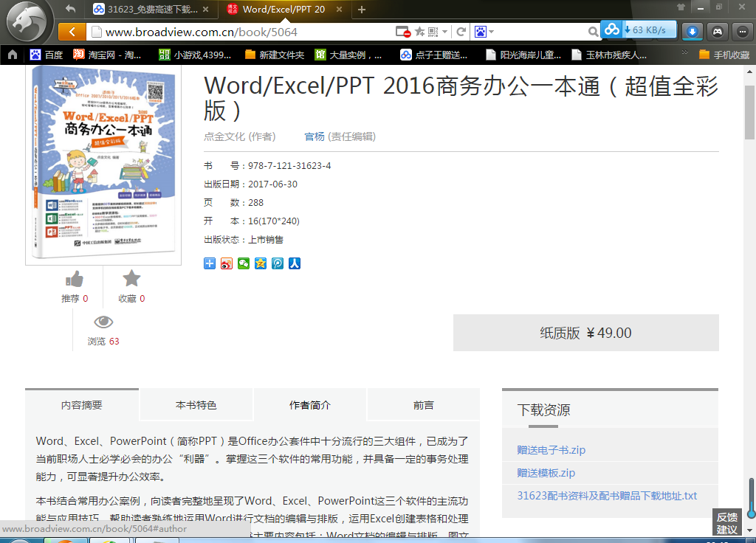Click the browser lion logo

tap(27, 21)
